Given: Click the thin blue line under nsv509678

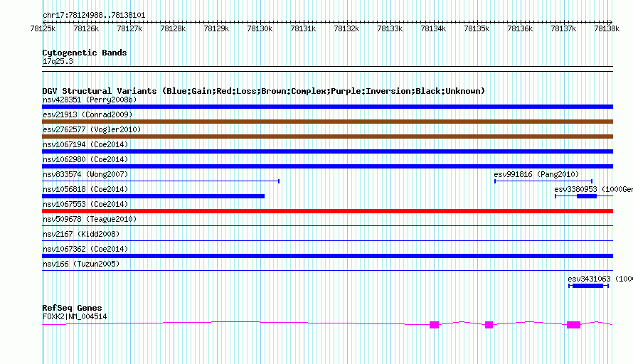Looking at the screenshot, I should point(327,225).
